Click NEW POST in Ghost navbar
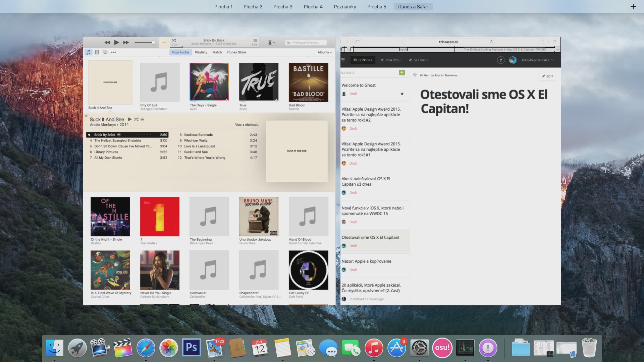 [391, 60]
